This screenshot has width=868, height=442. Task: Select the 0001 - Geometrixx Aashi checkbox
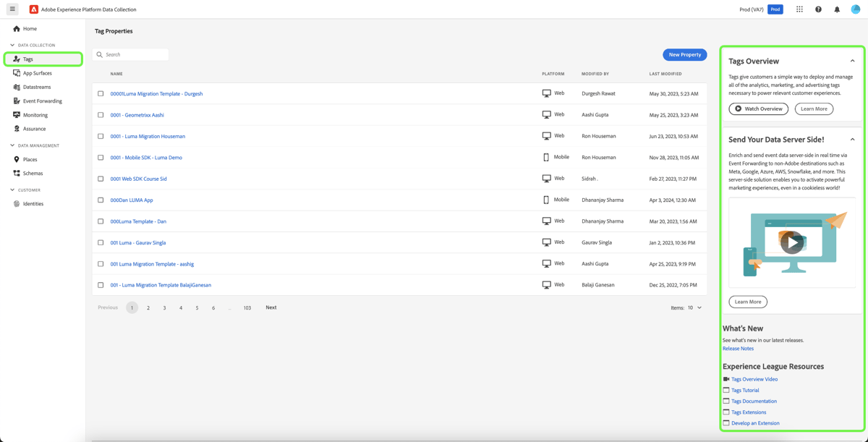click(101, 114)
